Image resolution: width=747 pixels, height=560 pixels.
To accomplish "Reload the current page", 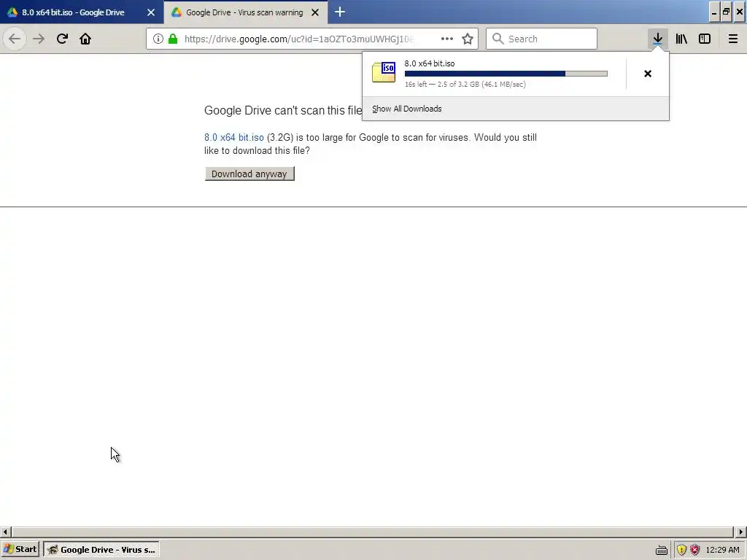I will tap(62, 39).
